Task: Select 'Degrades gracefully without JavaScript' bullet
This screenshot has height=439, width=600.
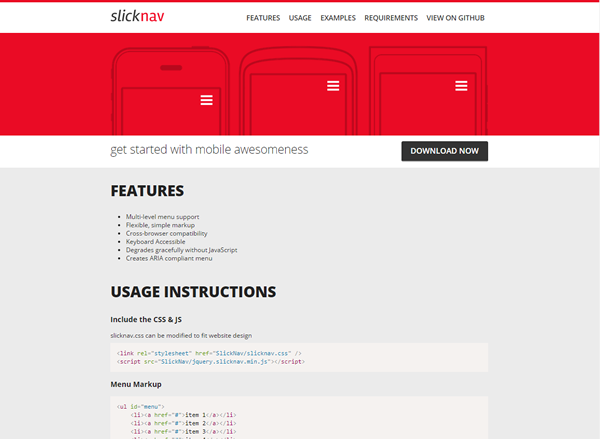Action: [182, 250]
